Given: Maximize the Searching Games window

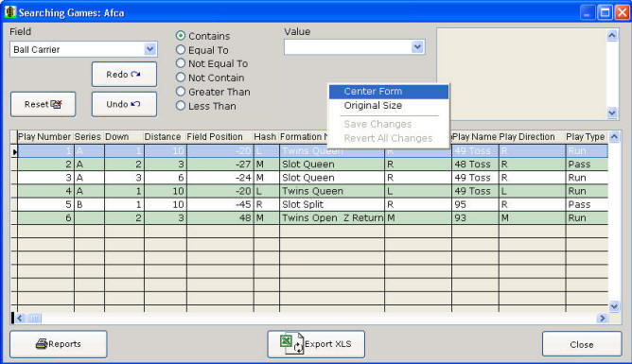Looking at the screenshot, I should click(605, 12).
